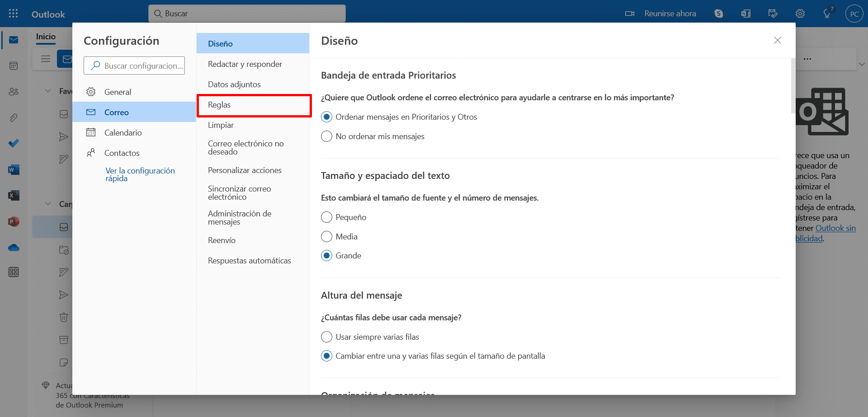The width and height of the screenshot is (868, 417).
Task: Click Ver la configuración rápida link
Action: (140, 174)
